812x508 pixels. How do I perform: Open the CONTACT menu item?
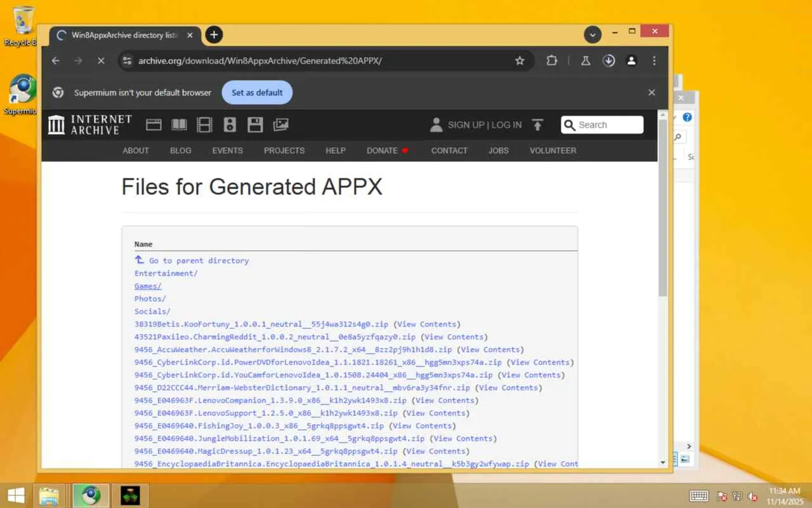449,150
